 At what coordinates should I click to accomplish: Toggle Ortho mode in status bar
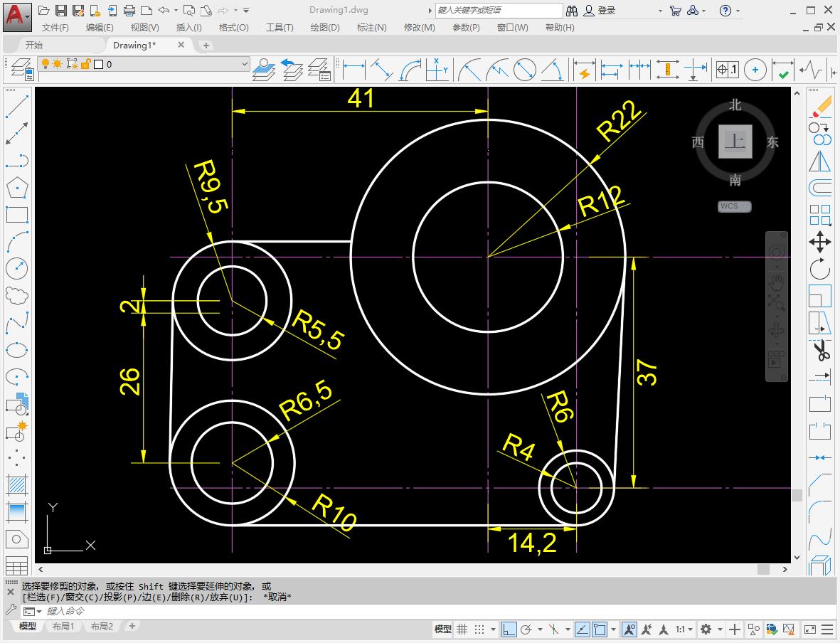(x=509, y=629)
